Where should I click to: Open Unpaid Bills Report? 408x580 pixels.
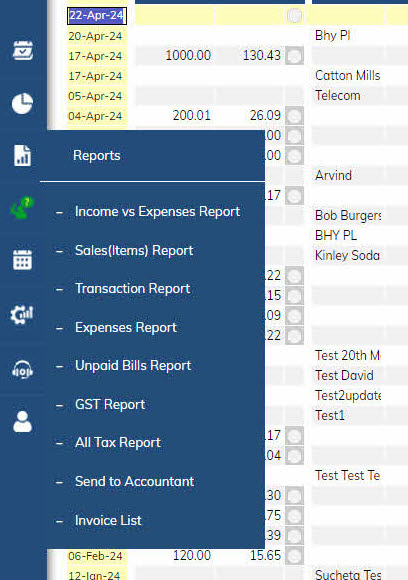pyautogui.click(x=133, y=366)
